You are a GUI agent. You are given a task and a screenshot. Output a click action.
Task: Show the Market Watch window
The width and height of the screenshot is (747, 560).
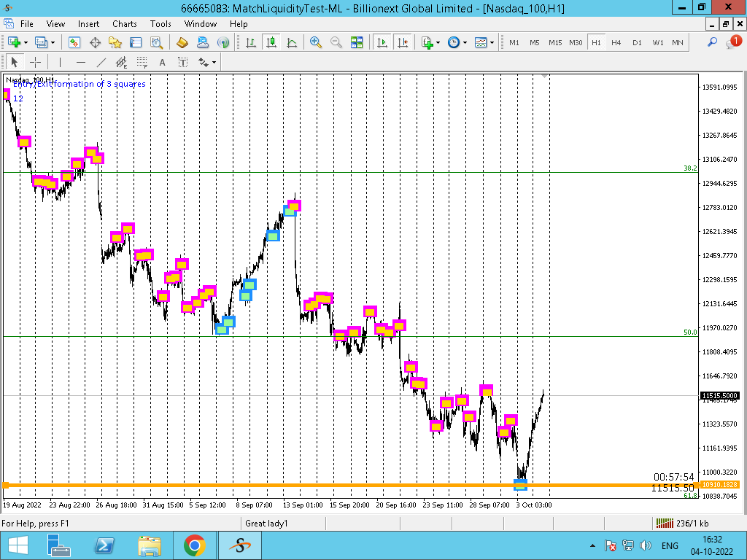pyautogui.click(x=74, y=42)
